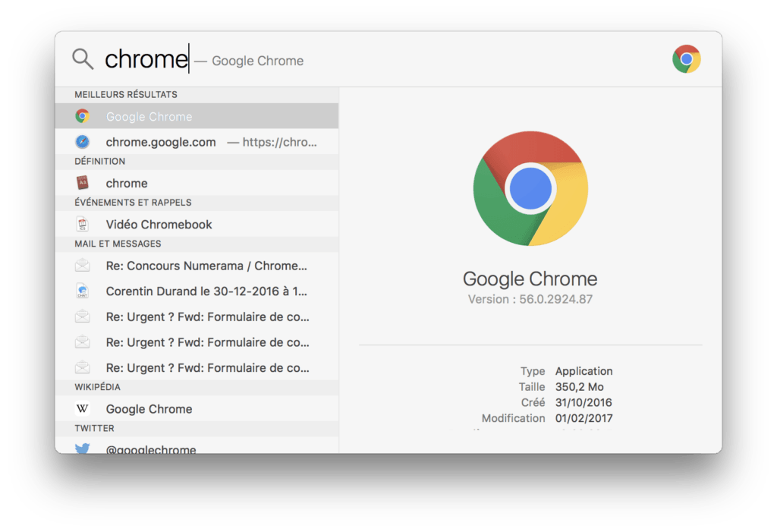Screen dimensions: 777x532
Task: Click the creation date 31/10/2016
Action: pos(584,402)
